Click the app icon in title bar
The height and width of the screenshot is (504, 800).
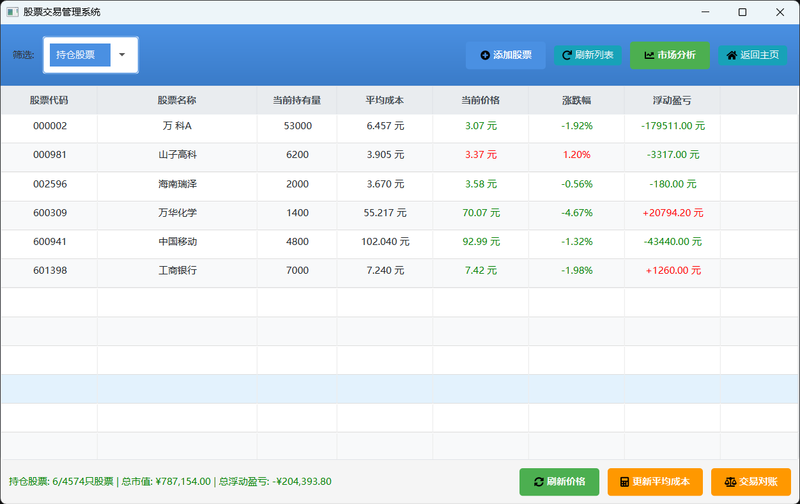(x=12, y=12)
